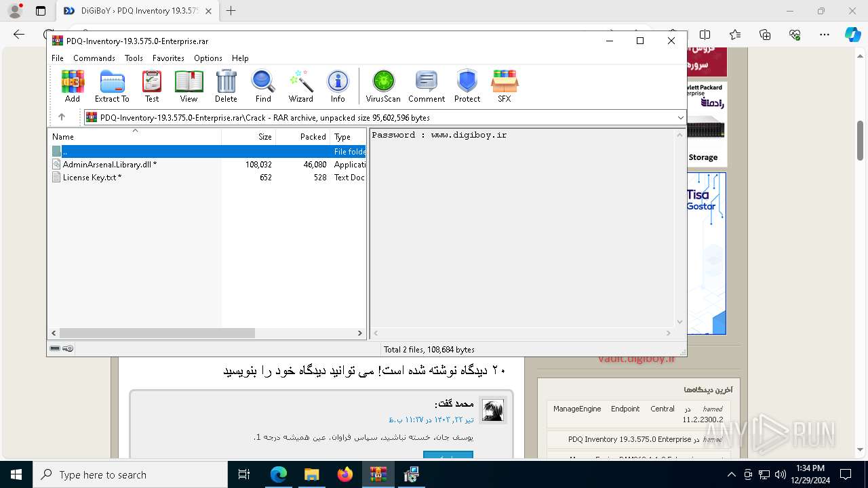Expand the archive path dropdown
The width and height of the screenshot is (868, 488).
pos(680,118)
